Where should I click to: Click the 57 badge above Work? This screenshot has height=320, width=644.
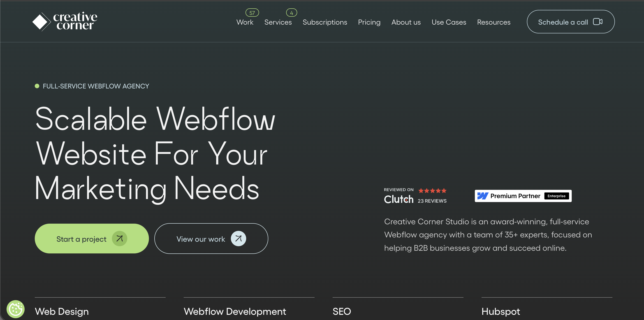(252, 12)
